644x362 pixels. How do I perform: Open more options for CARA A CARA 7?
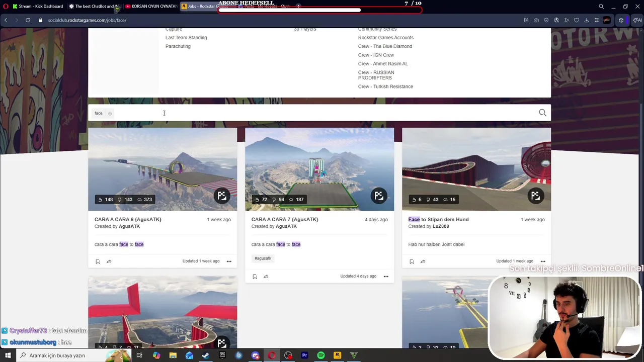click(x=386, y=277)
